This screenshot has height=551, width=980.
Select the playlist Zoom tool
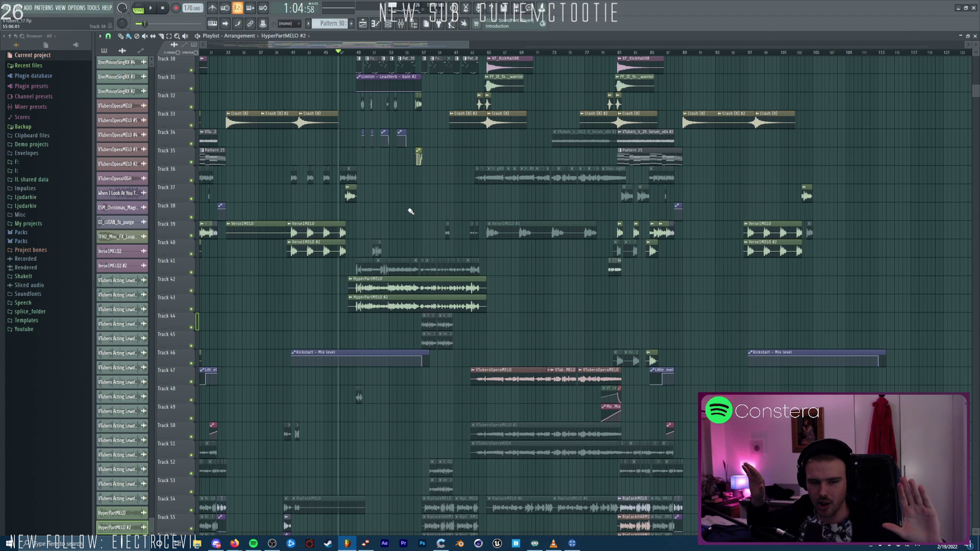tap(176, 36)
